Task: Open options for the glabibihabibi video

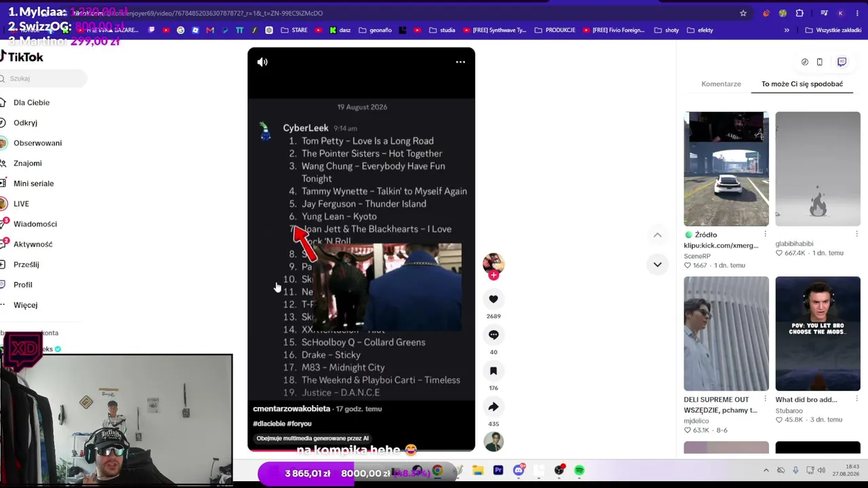Action: tap(856, 235)
